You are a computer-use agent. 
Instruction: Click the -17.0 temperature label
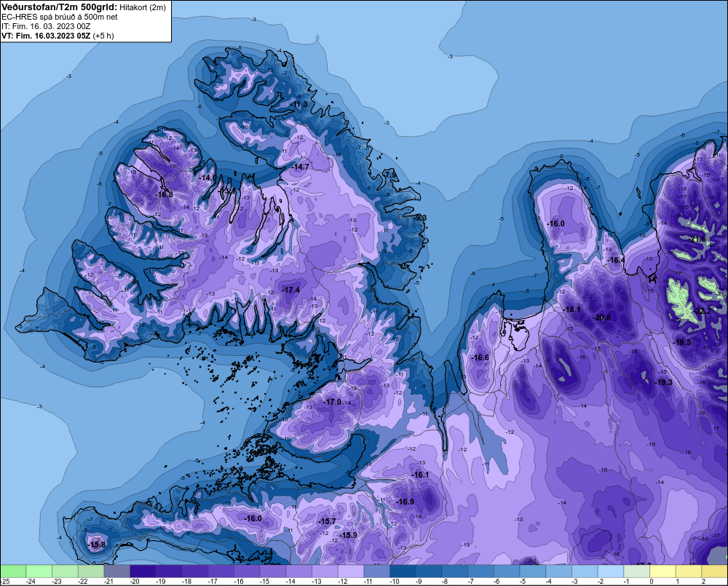coord(333,402)
